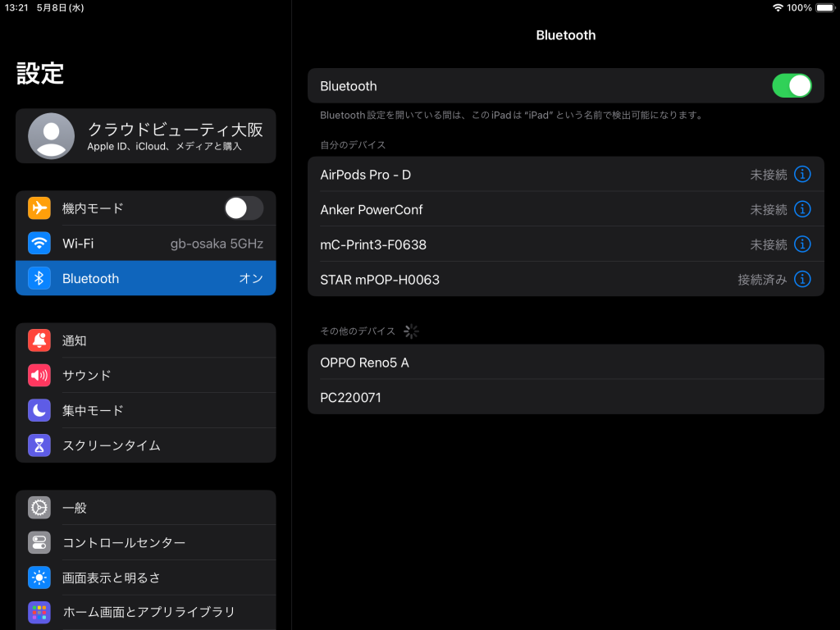Viewport: 840px width, 630px height.
Task: Open Anker PowerConf info details
Action: 802,209
